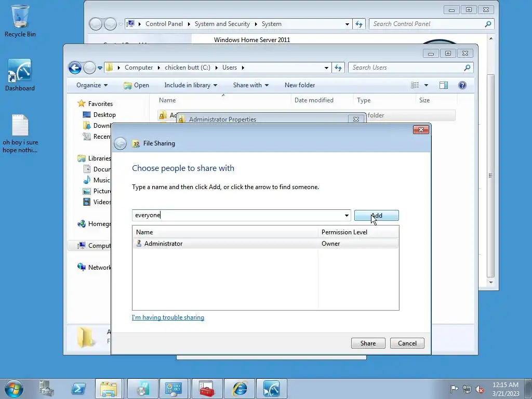Screen dimensions: 532x399
Task: Expand the name combo box dropdown arrow
Action: click(347, 215)
